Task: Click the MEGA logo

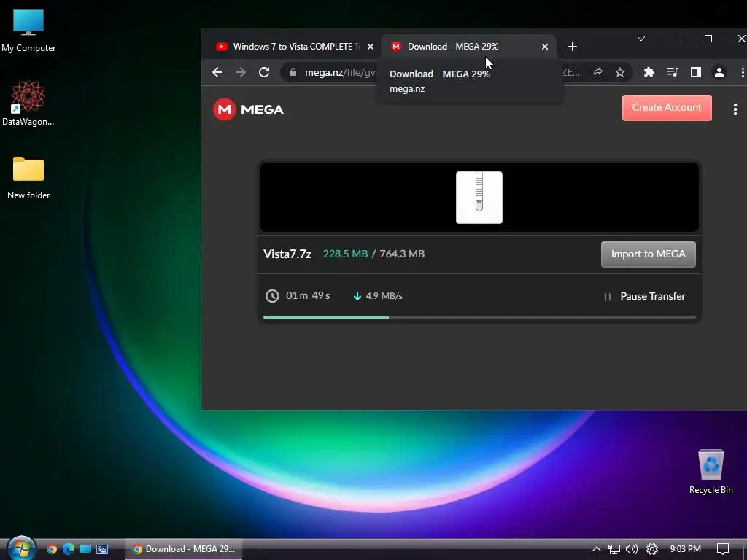Action: coord(248,109)
